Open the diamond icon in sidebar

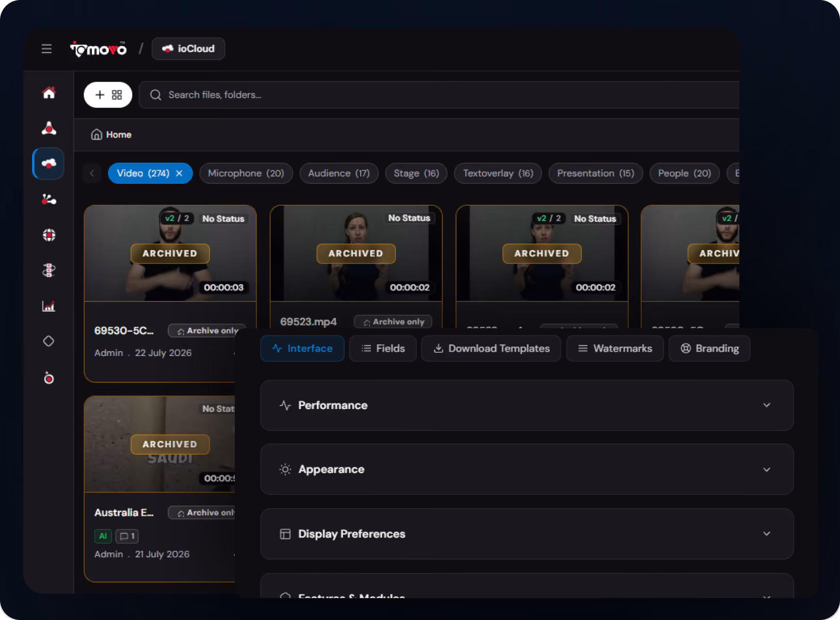pyautogui.click(x=49, y=341)
